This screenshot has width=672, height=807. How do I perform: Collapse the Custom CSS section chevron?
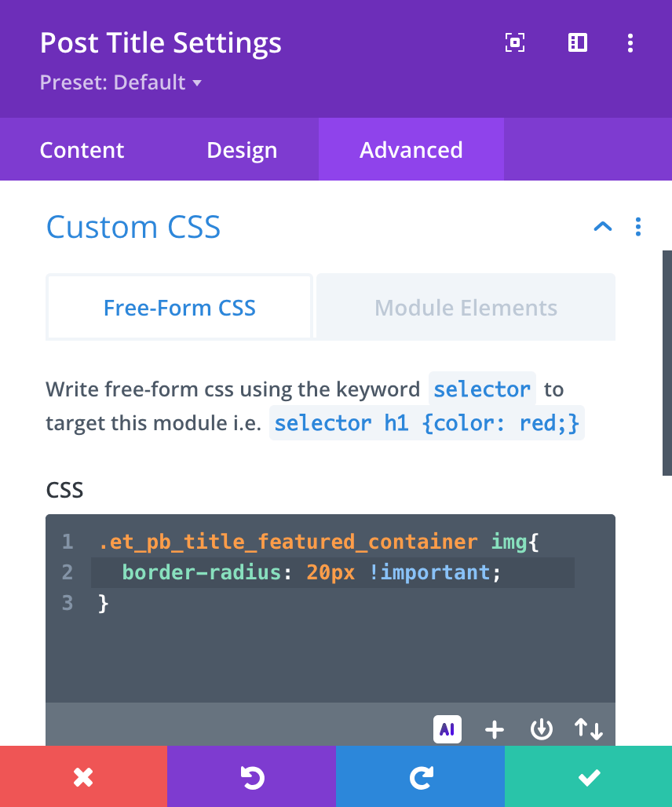click(x=602, y=227)
